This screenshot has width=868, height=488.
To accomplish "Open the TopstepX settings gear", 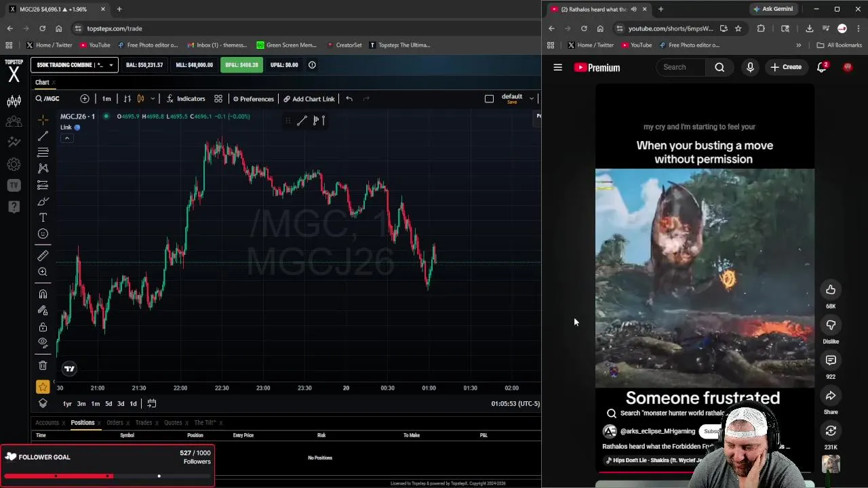I will tap(14, 165).
